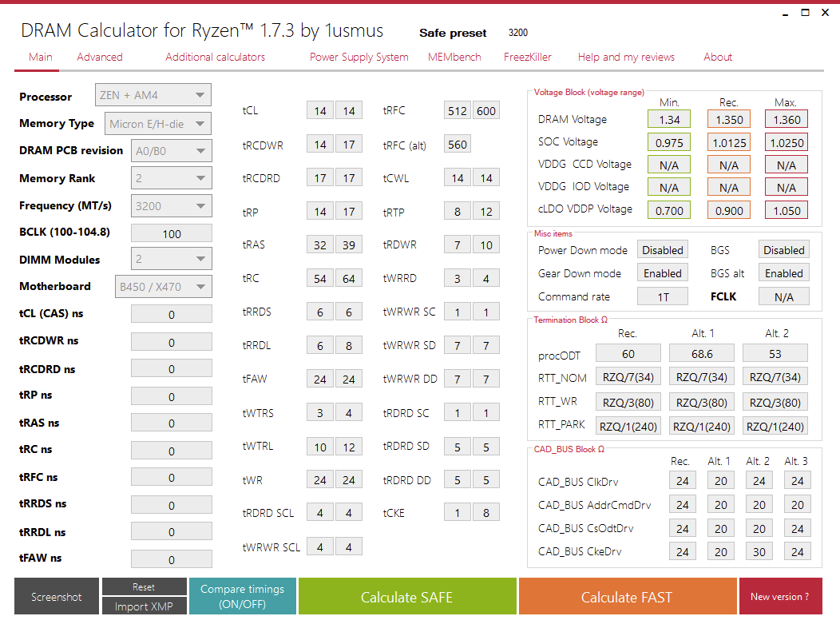The width and height of the screenshot is (840, 632).
Task: Click Calculate SAFE
Action: 407,596
